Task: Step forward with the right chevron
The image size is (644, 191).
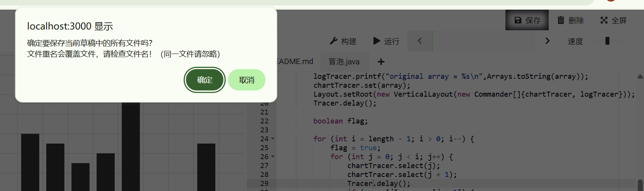Action: coord(547,41)
